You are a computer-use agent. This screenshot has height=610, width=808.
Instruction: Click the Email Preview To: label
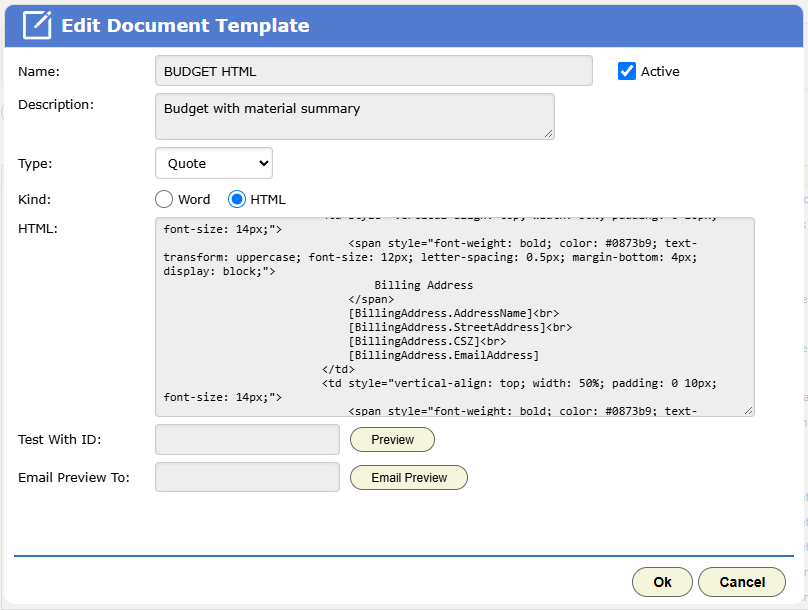click(x=74, y=478)
